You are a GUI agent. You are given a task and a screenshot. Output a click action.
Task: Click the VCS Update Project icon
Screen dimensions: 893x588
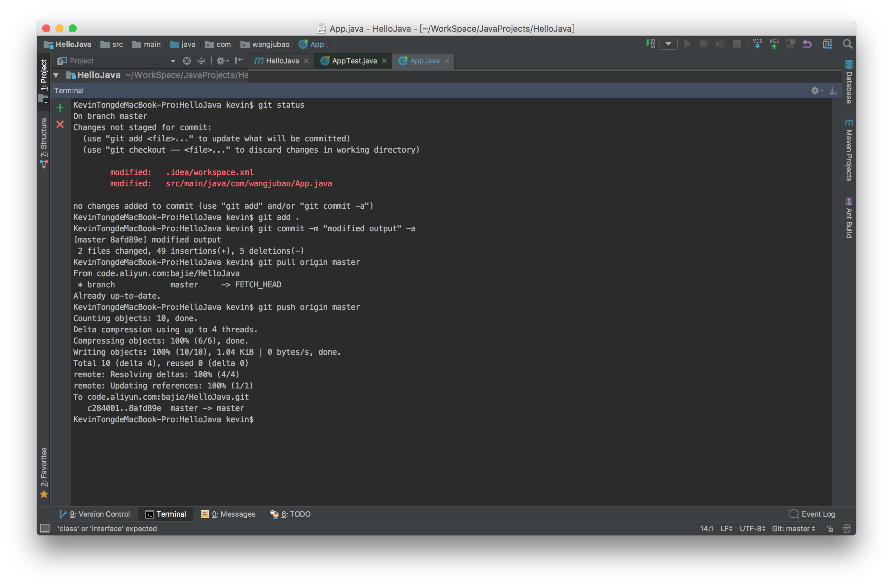point(757,44)
